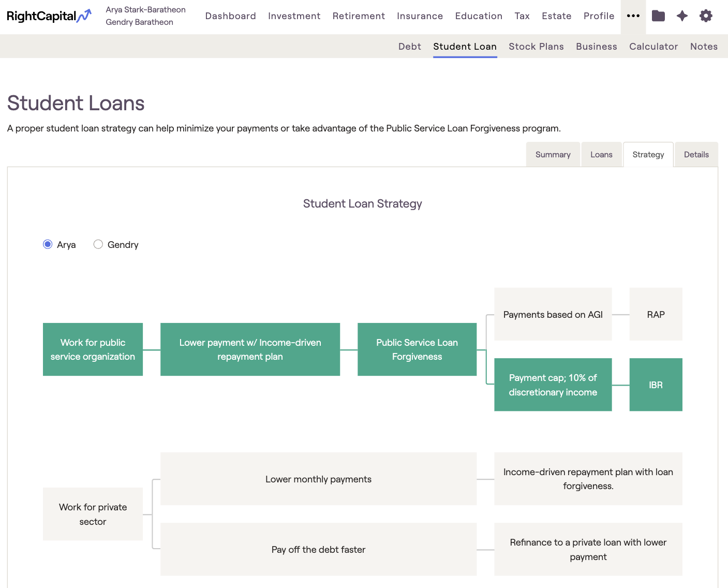Open the folder vault icon
Image resolution: width=728 pixels, height=588 pixels.
click(658, 16)
